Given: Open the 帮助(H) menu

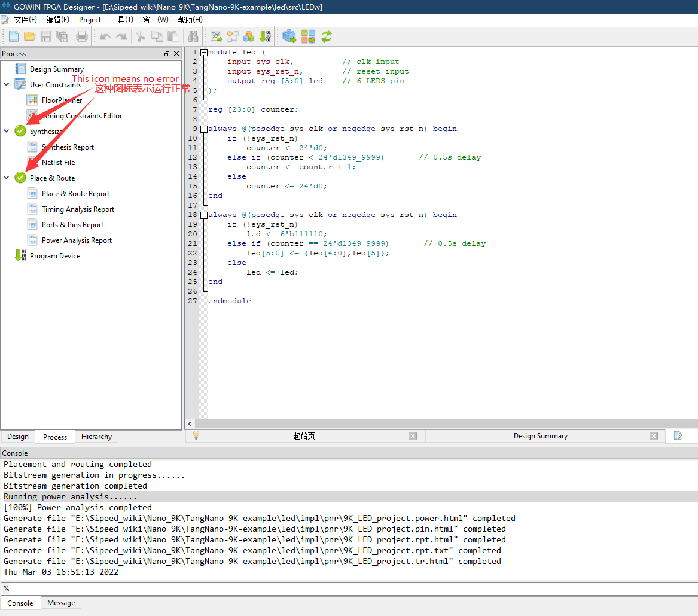Looking at the screenshot, I should tap(190, 20).
